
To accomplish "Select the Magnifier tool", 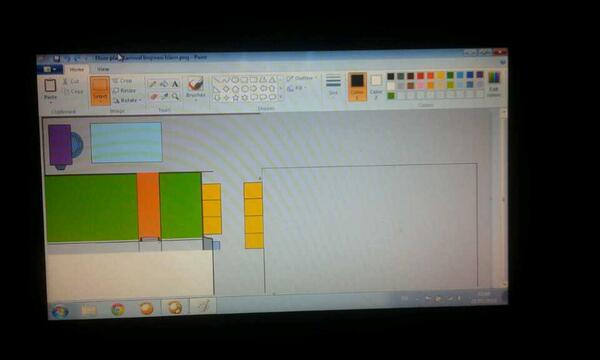I will [176, 96].
